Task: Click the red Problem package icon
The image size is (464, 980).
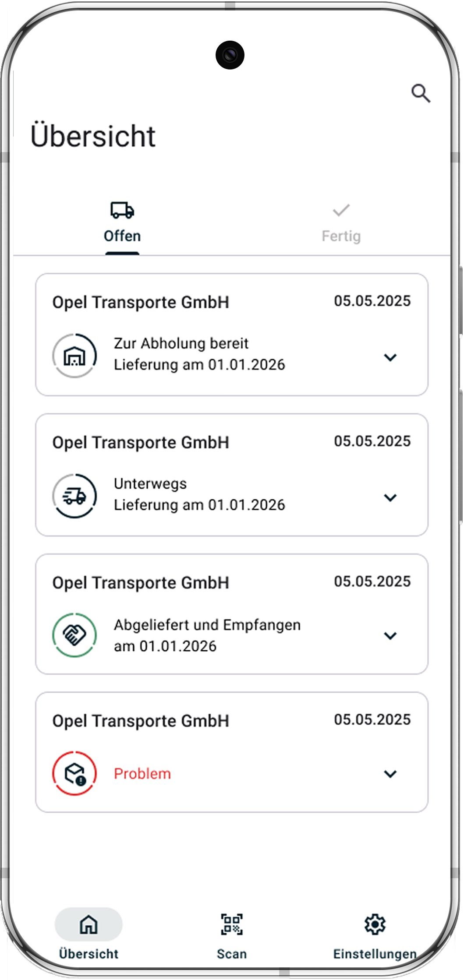Action: pyautogui.click(x=74, y=774)
